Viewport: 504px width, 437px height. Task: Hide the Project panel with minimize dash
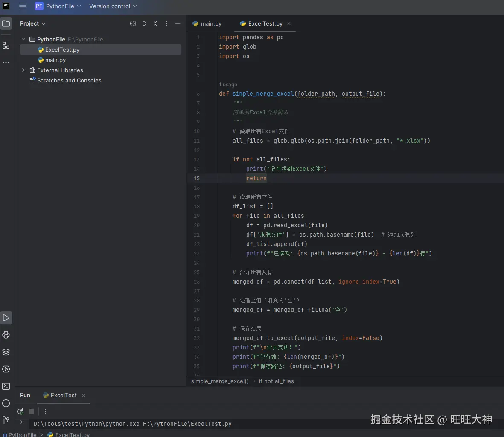pos(178,24)
